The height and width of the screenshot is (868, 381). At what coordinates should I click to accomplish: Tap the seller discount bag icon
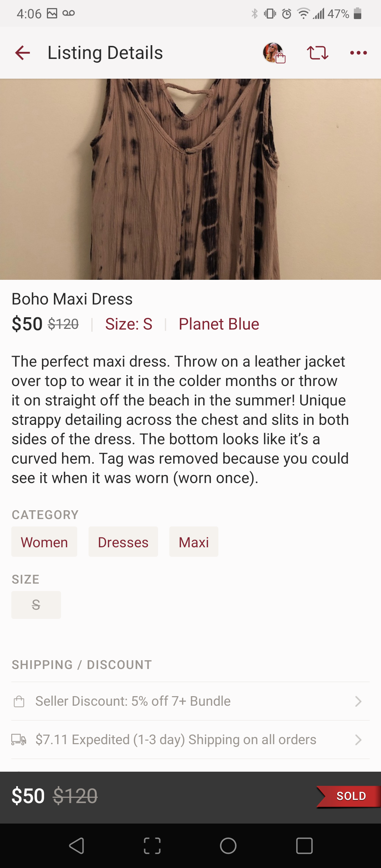tap(19, 701)
